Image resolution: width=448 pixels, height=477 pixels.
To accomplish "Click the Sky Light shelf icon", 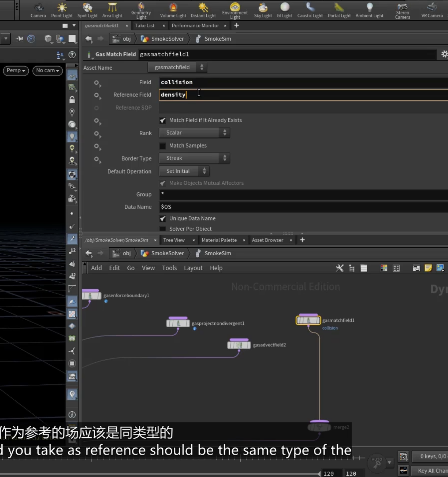I will (x=263, y=11).
